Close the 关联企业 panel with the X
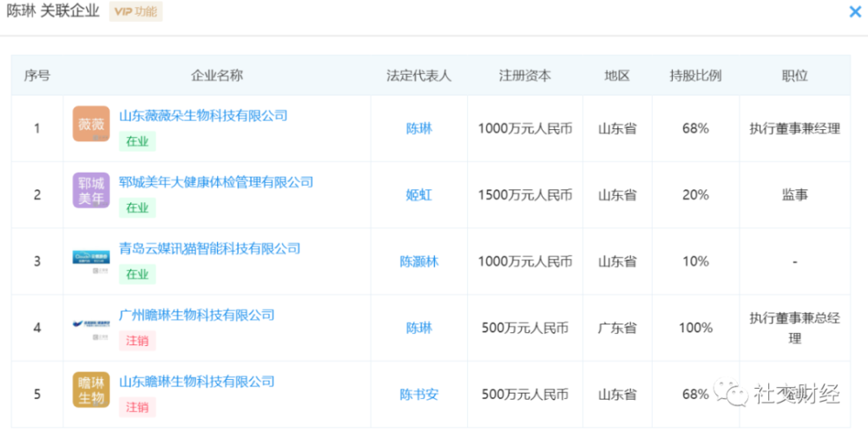Image resolution: width=868 pixels, height=432 pixels. [854, 12]
